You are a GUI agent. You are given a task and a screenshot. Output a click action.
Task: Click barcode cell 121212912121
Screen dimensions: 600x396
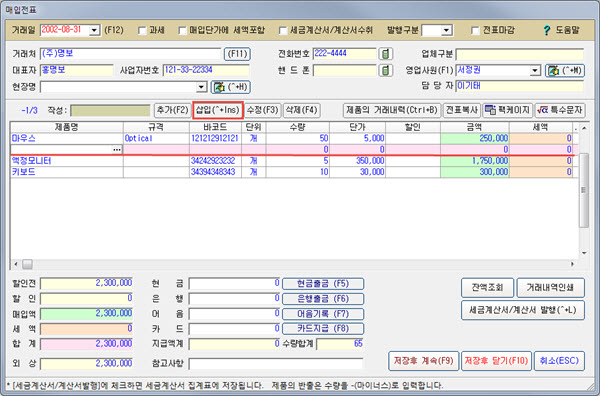pos(215,138)
